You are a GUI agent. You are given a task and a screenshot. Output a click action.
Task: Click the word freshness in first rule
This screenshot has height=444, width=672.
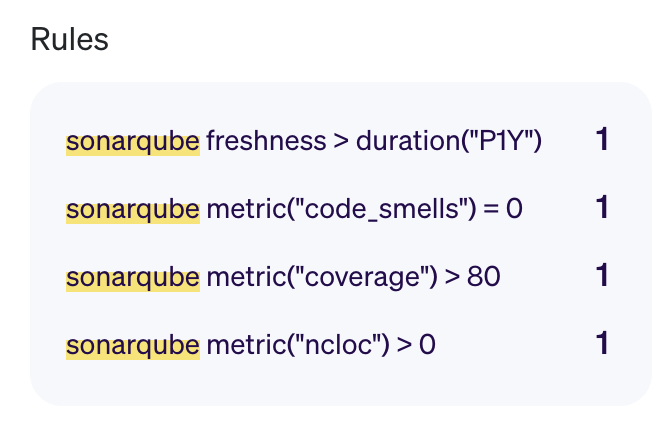(266, 141)
